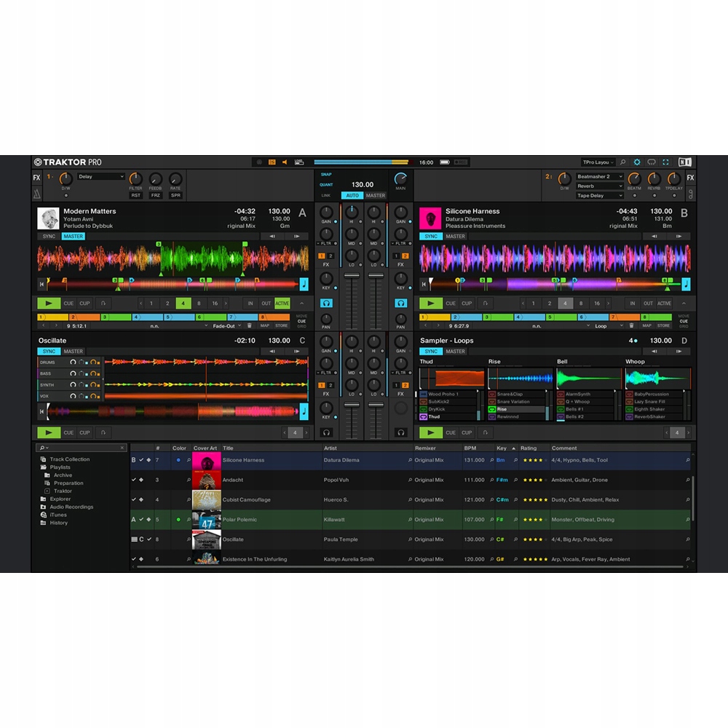728x728 pixels.
Task: Collapse Deck B advanced panel with chevron
Action: [x=684, y=303]
